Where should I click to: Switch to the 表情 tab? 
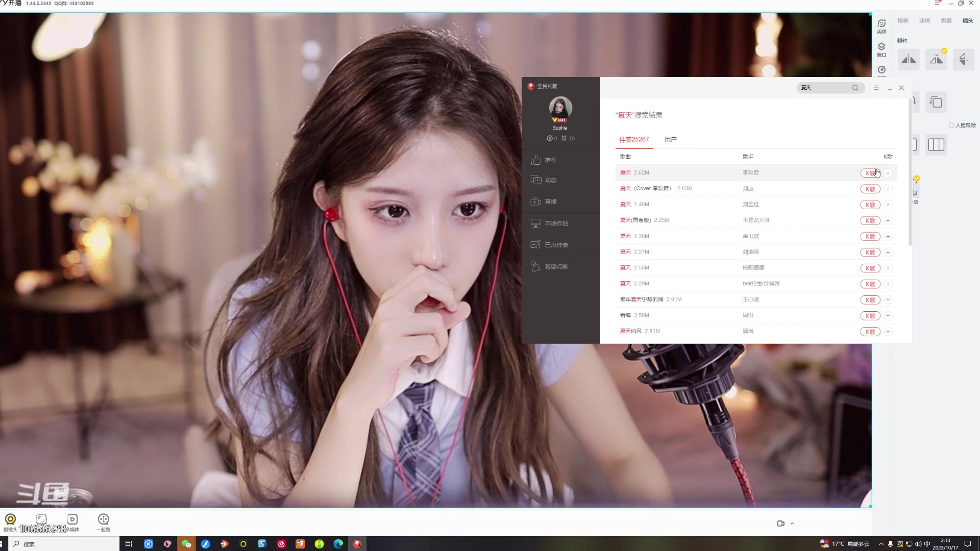[x=946, y=21]
